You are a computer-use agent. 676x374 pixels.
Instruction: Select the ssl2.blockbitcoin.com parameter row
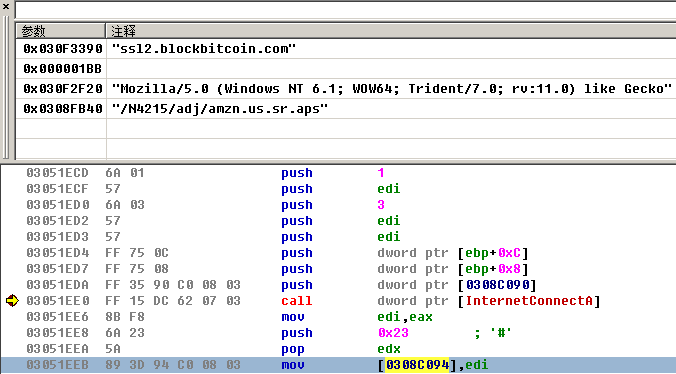coord(346,49)
